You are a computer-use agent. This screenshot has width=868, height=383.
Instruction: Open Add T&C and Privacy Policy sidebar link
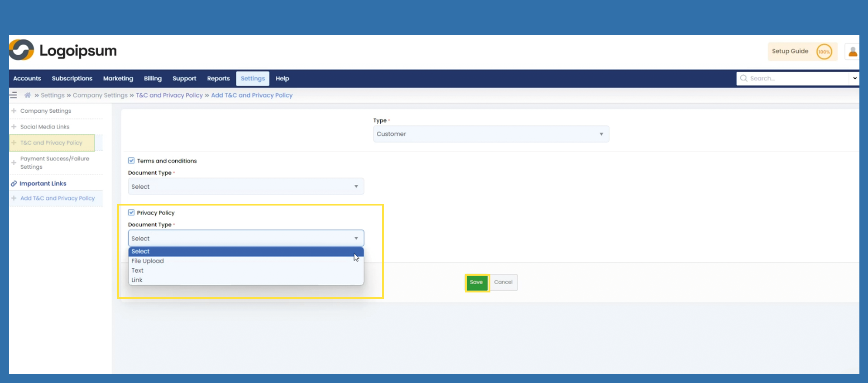(x=58, y=198)
